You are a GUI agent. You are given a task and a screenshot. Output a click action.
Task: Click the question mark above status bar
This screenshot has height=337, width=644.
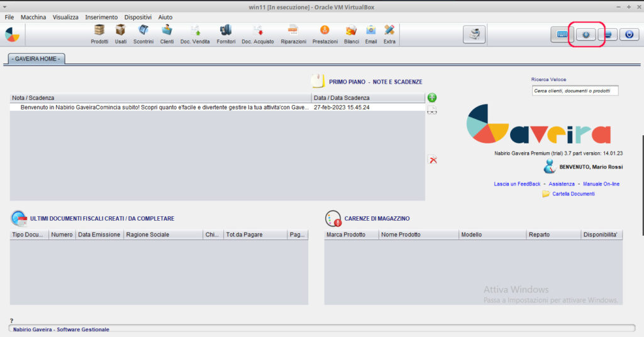pyautogui.click(x=11, y=321)
